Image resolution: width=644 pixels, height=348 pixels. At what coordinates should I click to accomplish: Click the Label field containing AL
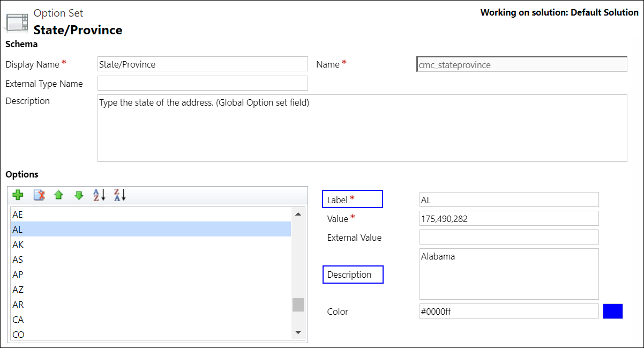pyautogui.click(x=508, y=200)
